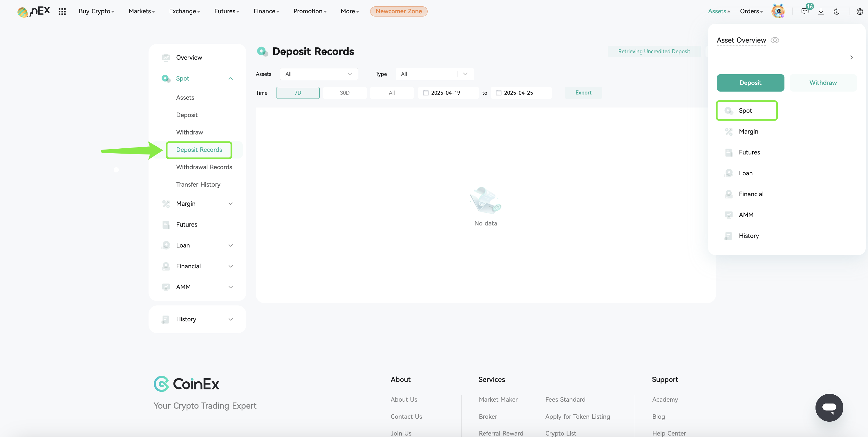Click History icon in Assets panel
Screen dimensions: 868x437
click(728, 236)
